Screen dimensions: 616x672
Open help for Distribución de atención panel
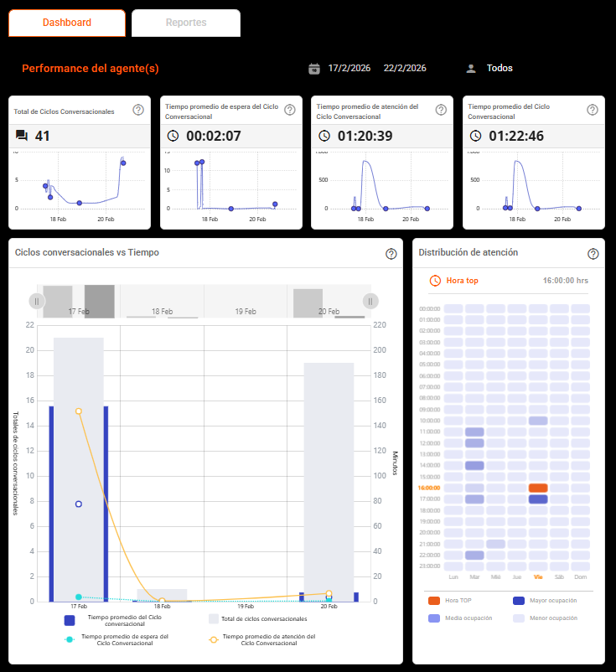point(593,254)
